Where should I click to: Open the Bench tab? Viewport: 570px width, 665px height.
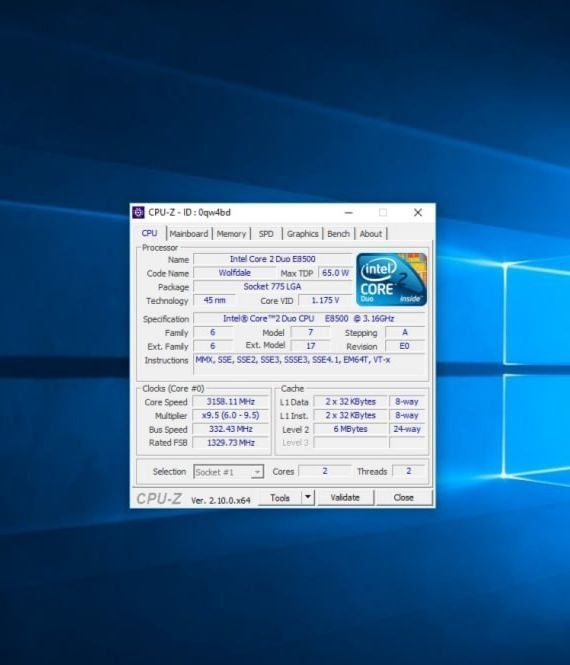point(338,234)
